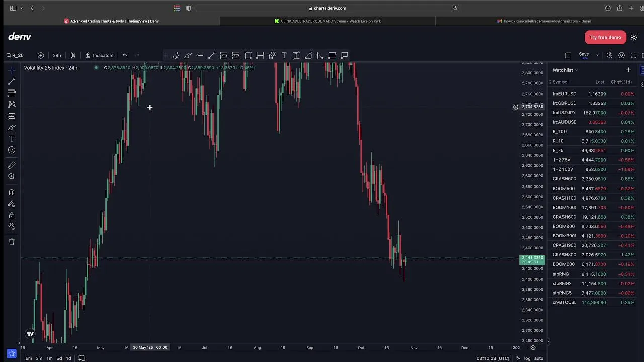Click the add compare symbol plus icon
The height and width of the screenshot is (362, 644).
coord(41,55)
